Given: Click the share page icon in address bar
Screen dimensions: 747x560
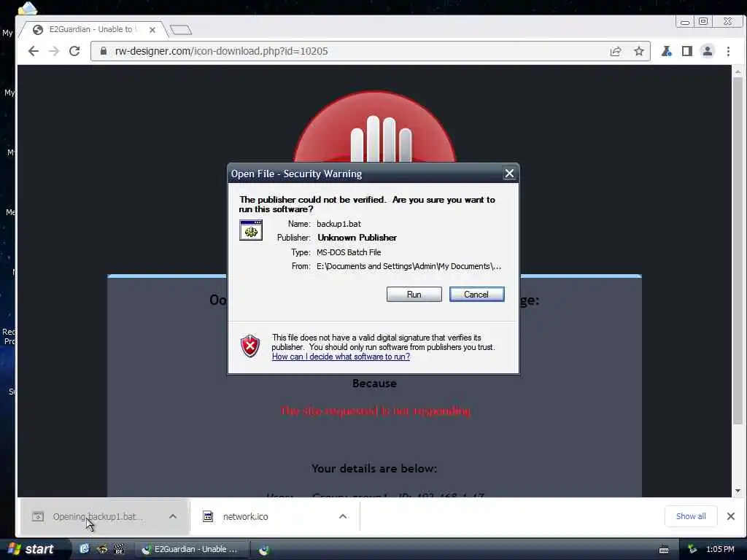Looking at the screenshot, I should click(x=616, y=51).
